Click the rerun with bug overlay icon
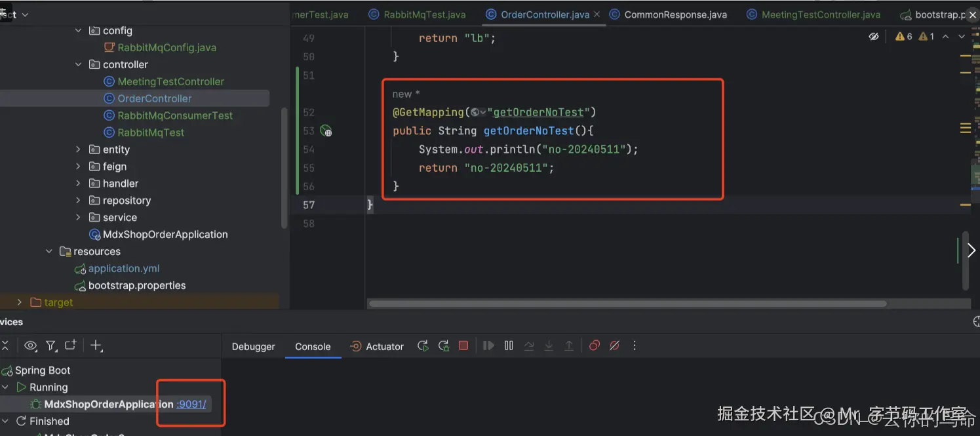980x436 pixels. point(444,346)
